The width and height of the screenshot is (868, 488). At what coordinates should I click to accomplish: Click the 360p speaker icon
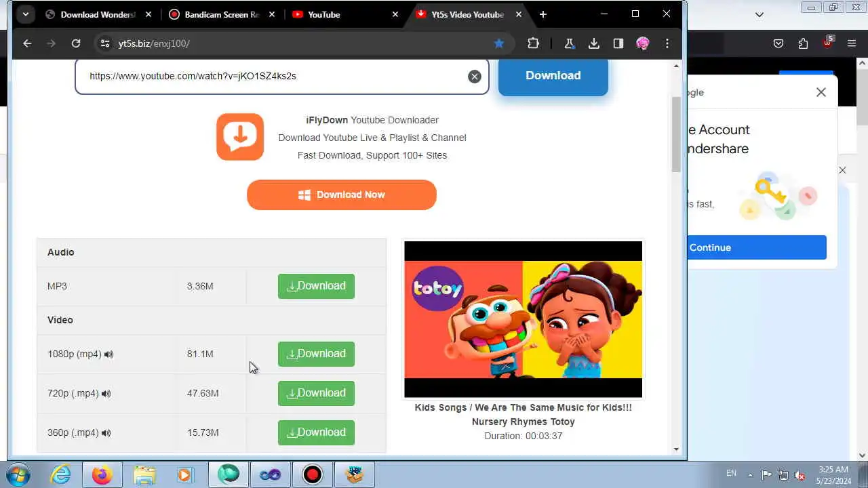pos(106,433)
